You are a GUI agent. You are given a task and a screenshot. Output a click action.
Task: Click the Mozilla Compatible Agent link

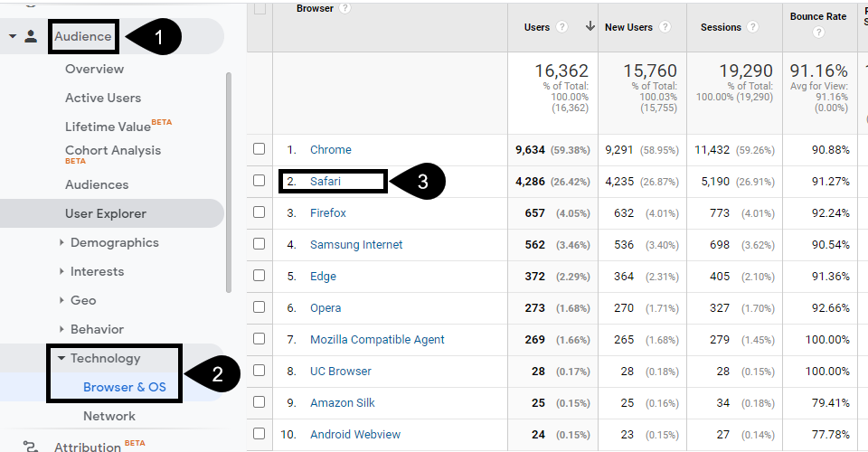(377, 339)
